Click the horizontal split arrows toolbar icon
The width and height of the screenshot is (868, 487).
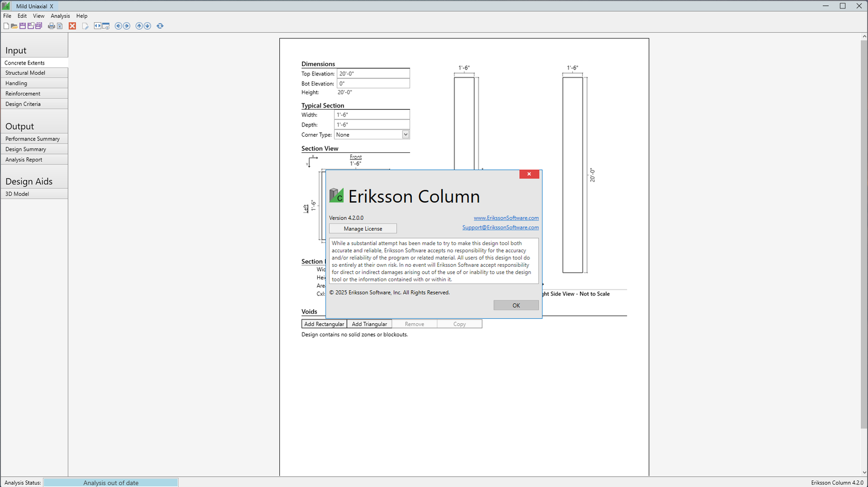98,25
